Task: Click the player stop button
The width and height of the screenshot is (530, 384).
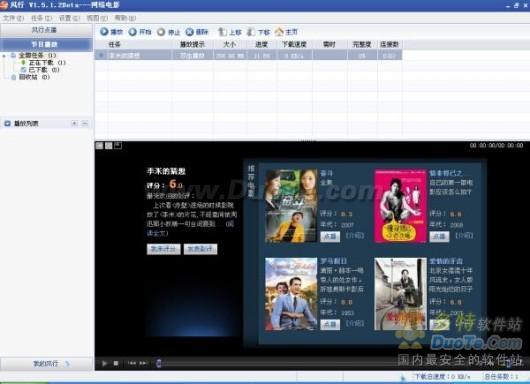Action: pos(116,363)
